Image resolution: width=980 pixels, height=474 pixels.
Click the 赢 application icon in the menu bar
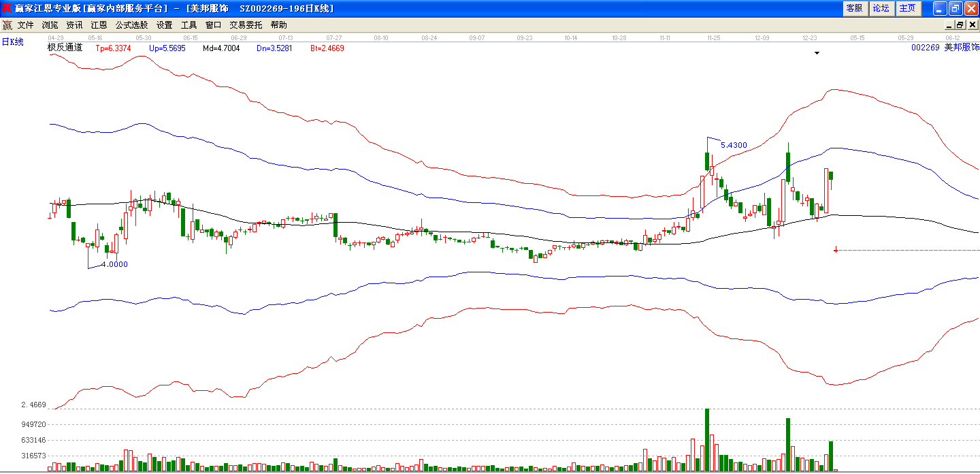click(7, 25)
